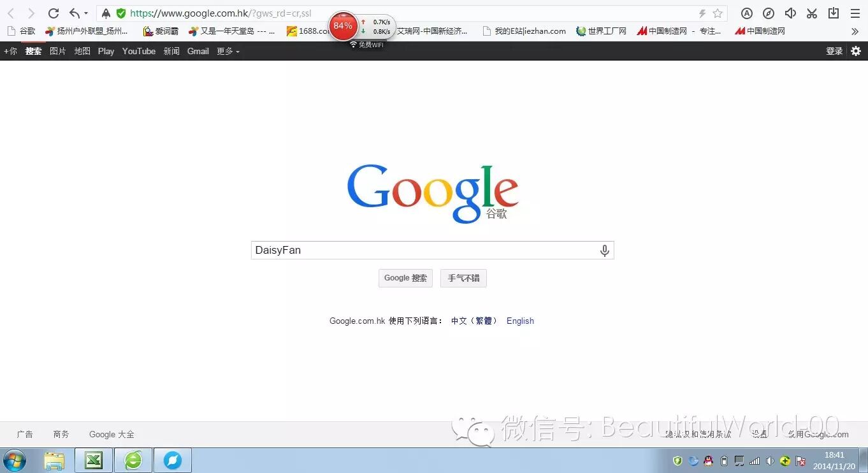Click the green shield tray icon
This screenshot has height=473, width=868.
[x=677, y=461]
